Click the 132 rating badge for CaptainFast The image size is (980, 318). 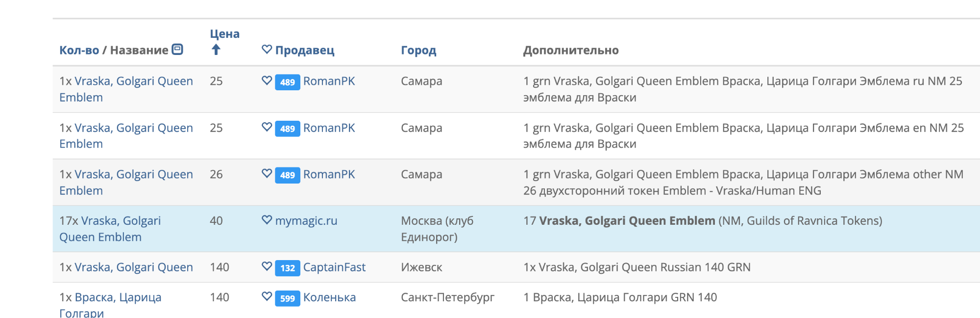(x=288, y=268)
